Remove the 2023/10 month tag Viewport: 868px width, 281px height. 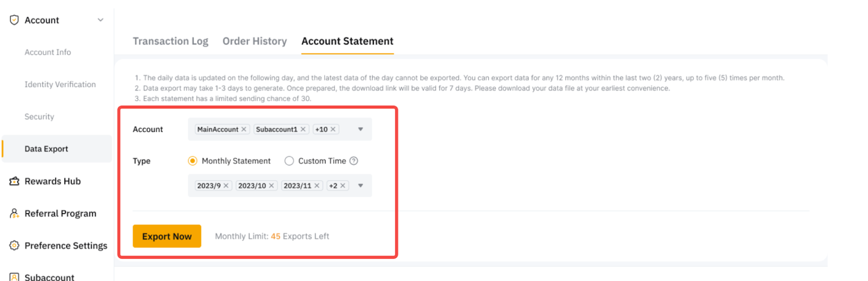(271, 186)
